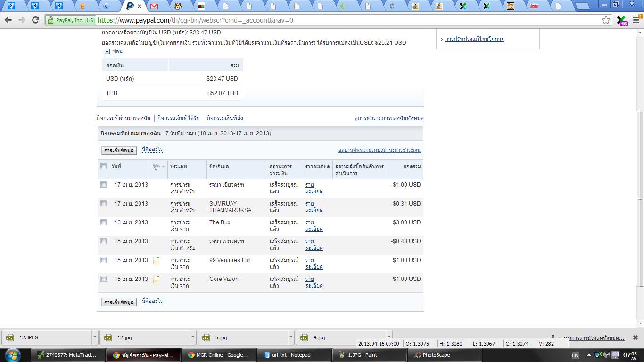This screenshot has width=644, height=362.
Task: Check the Core Vizion row checkbox
Action: [104, 279]
